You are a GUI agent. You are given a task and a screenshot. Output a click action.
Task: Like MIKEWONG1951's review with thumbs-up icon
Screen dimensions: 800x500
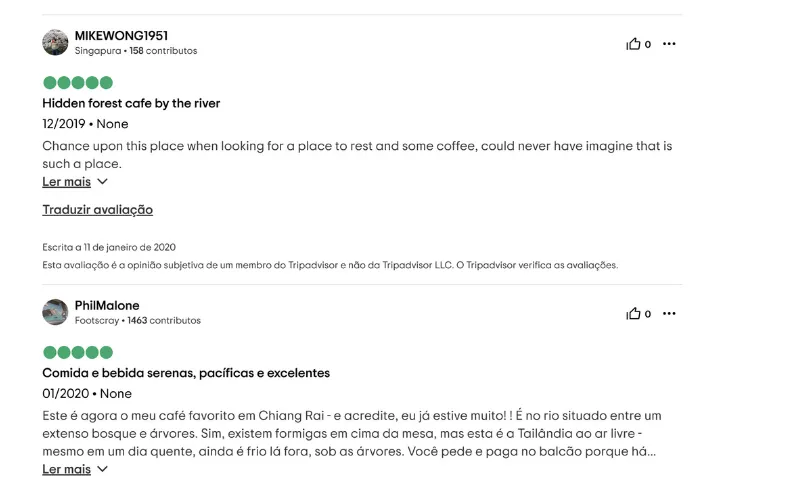coord(633,44)
